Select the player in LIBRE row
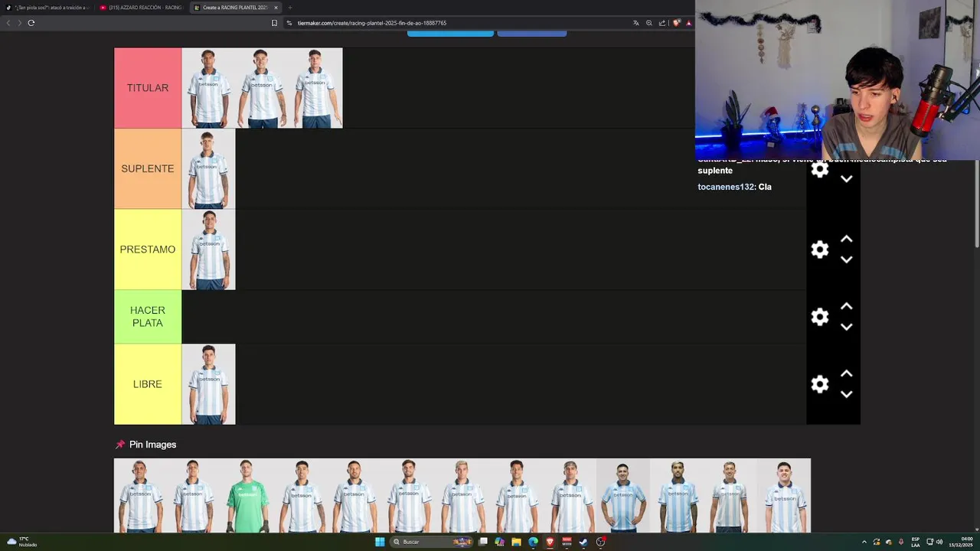The image size is (980, 551). point(208,384)
